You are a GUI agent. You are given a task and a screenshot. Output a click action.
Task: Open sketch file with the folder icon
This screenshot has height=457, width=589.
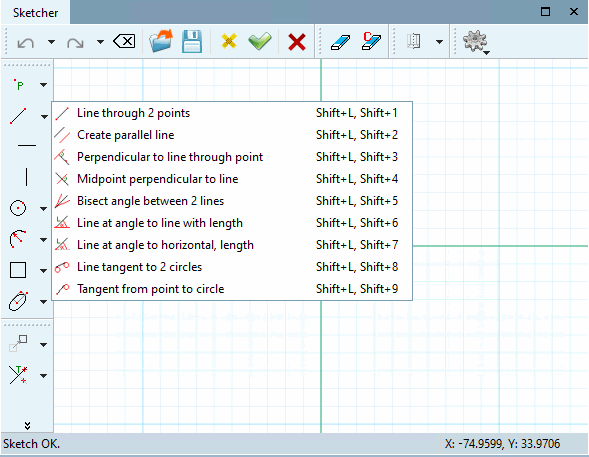pos(161,41)
